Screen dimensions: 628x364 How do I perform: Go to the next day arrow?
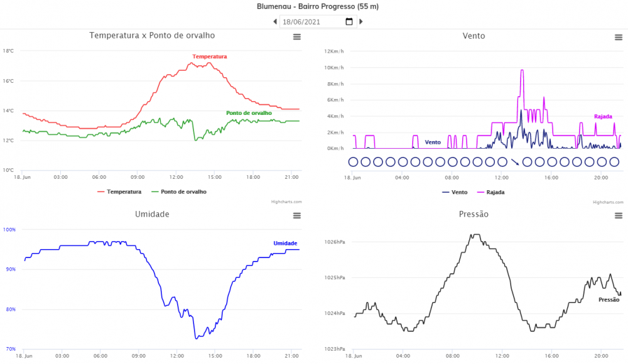click(361, 22)
